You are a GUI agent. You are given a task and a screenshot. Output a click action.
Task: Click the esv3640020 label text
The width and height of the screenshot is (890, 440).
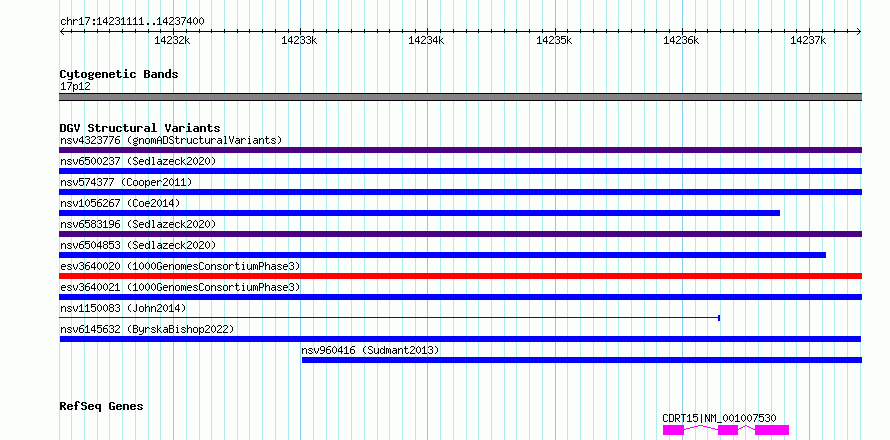click(180, 266)
